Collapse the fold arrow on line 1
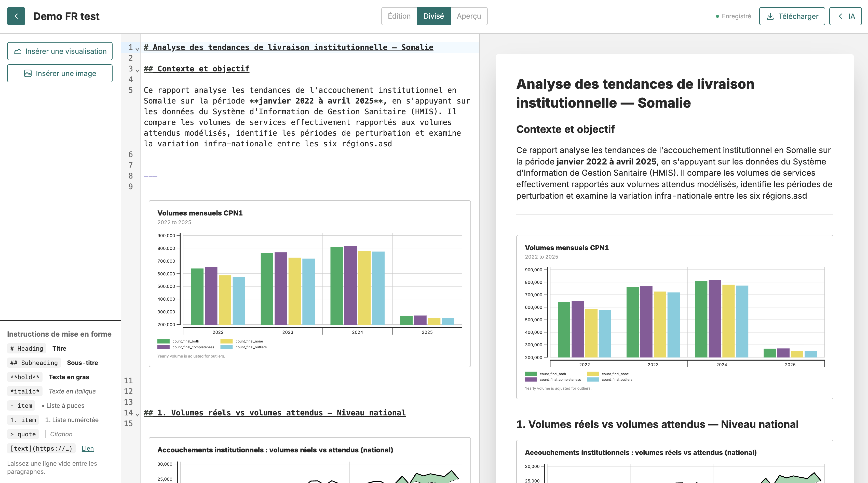 137,49
